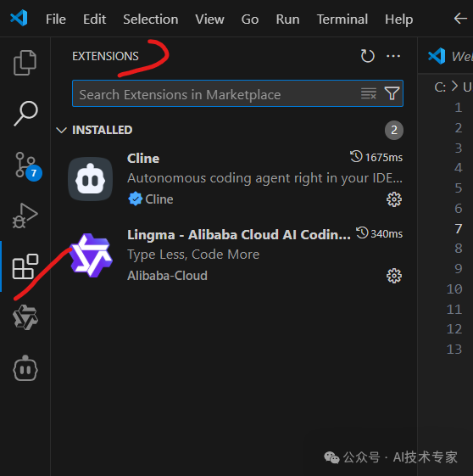
Task: Open the Terminal menu
Action: 342,20
